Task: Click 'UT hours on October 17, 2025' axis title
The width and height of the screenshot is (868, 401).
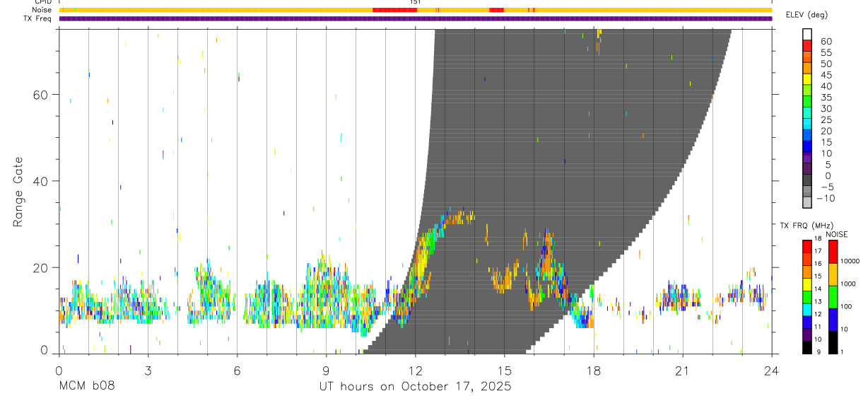Action: pyautogui.click(x=415, y=386)
